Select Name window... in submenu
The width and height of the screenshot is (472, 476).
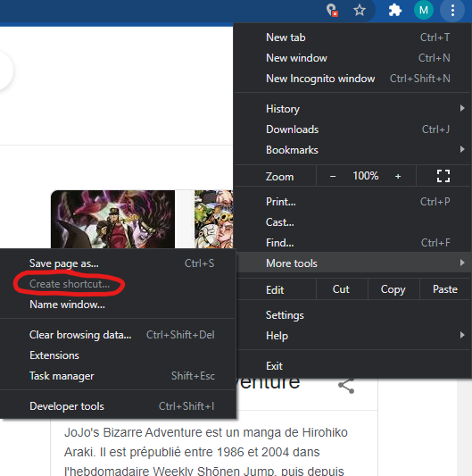(x=118, y=305)
